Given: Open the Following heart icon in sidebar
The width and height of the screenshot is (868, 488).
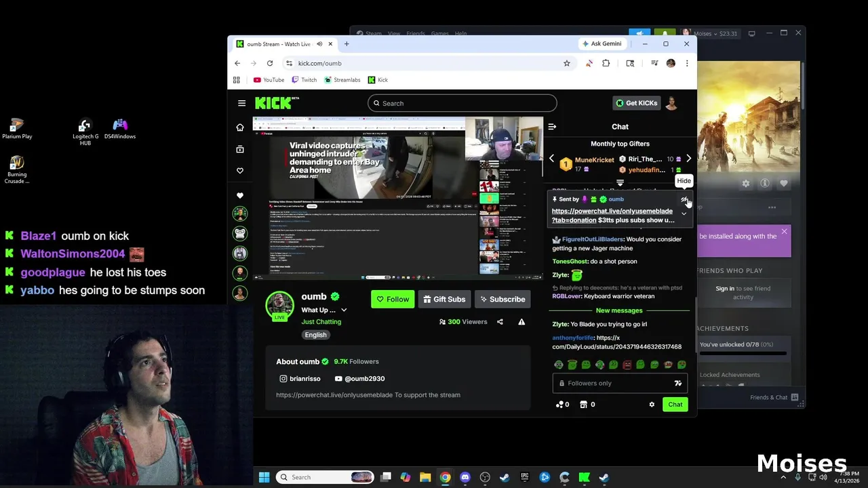Looking at the screenshot, I should pos(239,171).
